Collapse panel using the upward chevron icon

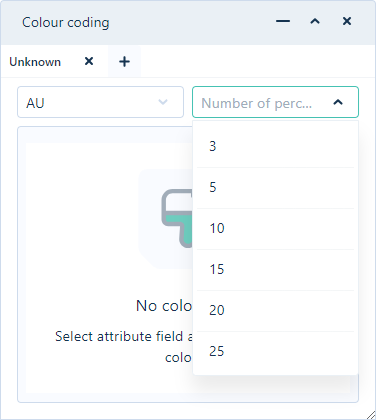click(315, 21)
